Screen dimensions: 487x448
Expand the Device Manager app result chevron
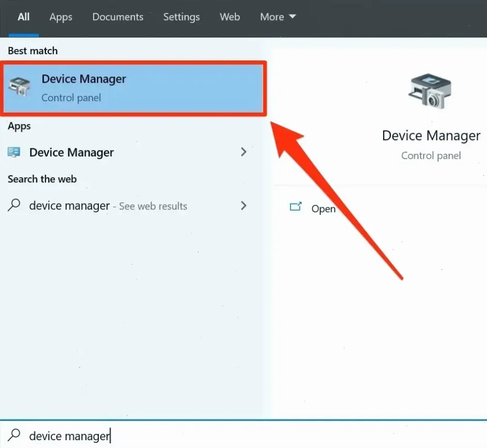243,152
